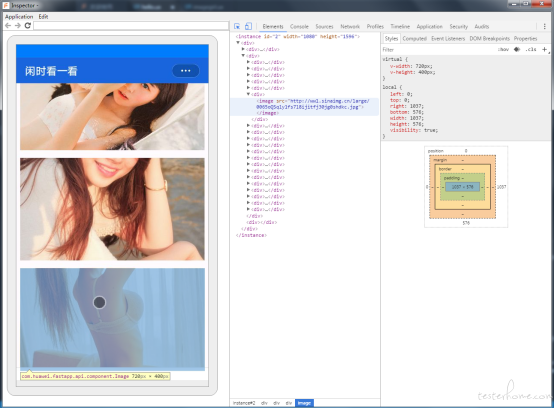Screen dimensions: 554x408
Task: Switch to the Timeline tab
Action: point(400,26)
